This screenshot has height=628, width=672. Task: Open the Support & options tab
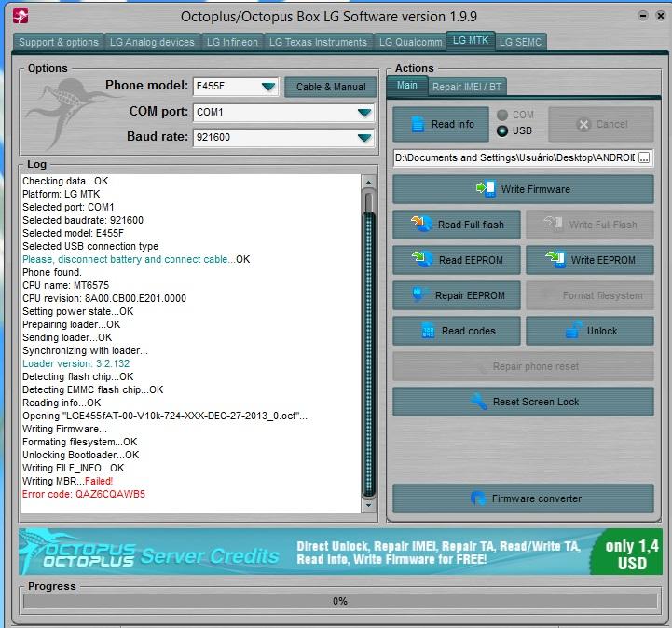(x=59, y=42)
